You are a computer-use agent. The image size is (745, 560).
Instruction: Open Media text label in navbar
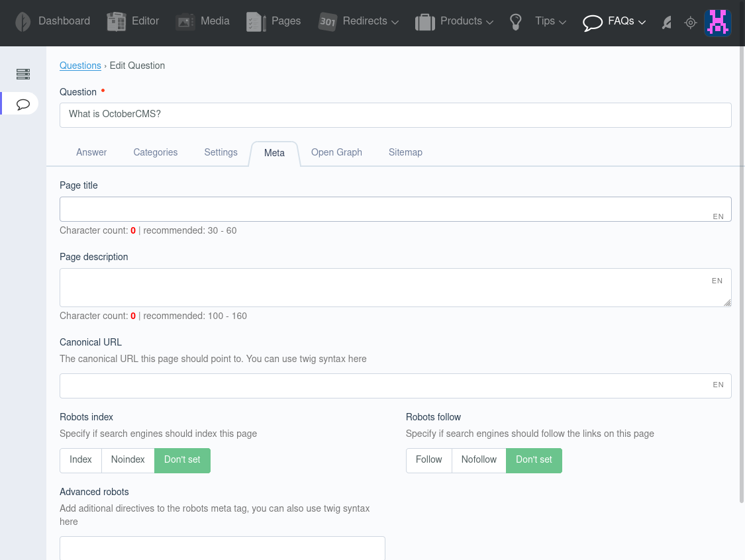point(215,21)
